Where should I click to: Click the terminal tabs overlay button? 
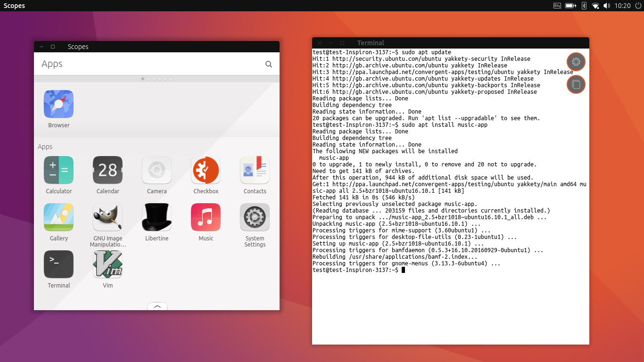point(576,85)
